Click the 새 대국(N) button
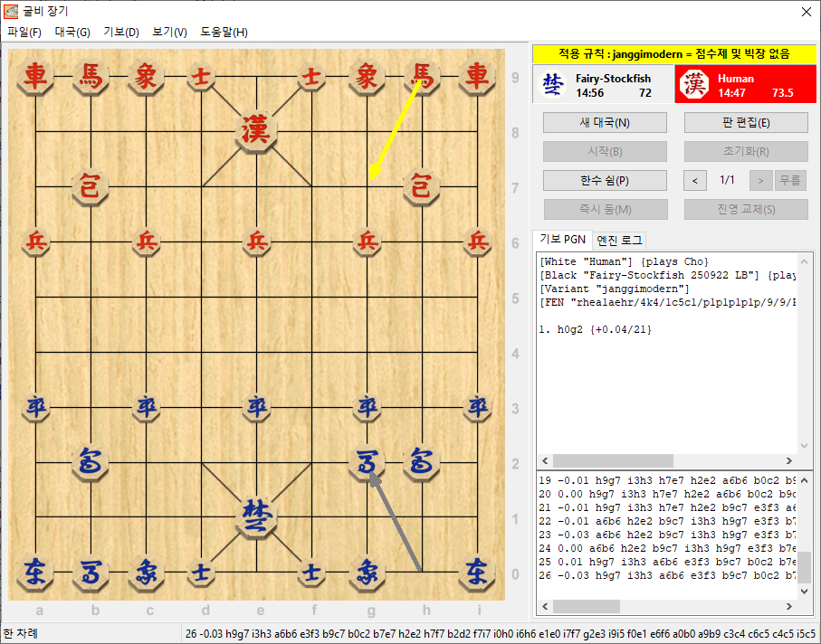The width and height of the screenshot is (821, 644). pos(605,123)
